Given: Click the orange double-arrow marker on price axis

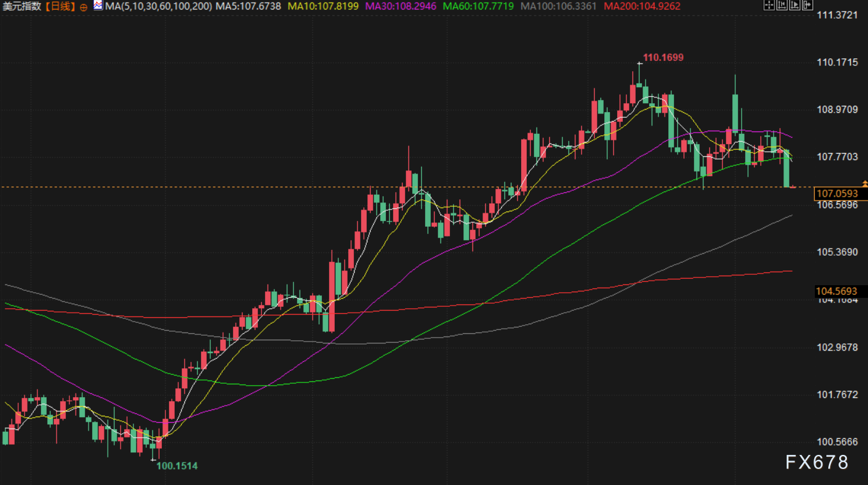Looking at the screenshot, I should (x=865, y=184).
